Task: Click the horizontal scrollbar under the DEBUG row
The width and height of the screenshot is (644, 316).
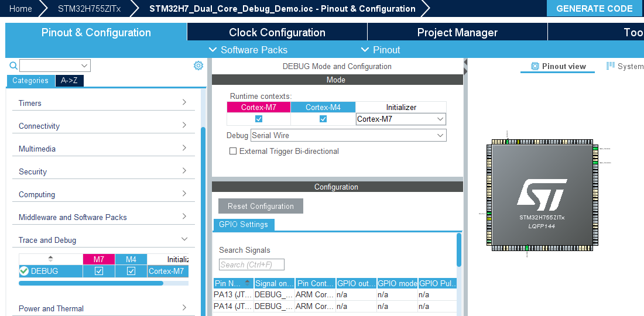Action: 91,283
